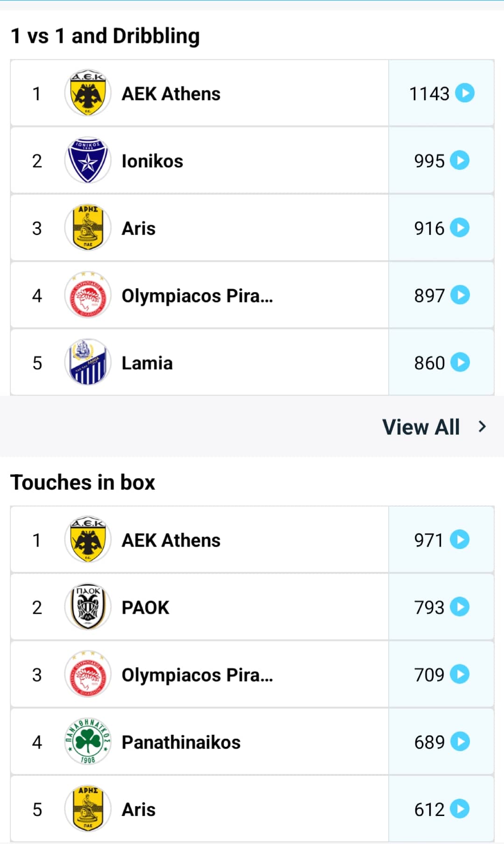Play Panathinaikos 689 touches videos
Screen dimensions: 504x844
click(460, 742)
